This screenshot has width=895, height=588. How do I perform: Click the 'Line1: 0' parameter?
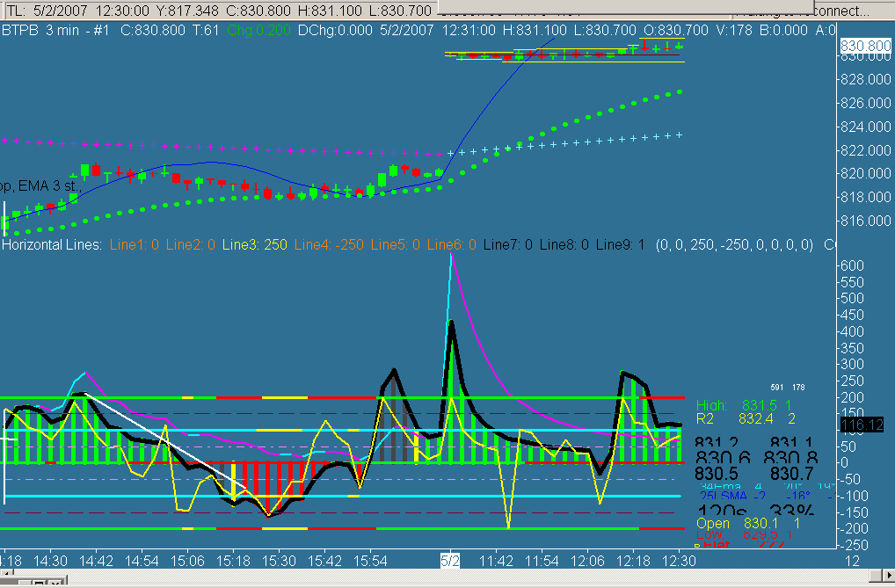135,245
